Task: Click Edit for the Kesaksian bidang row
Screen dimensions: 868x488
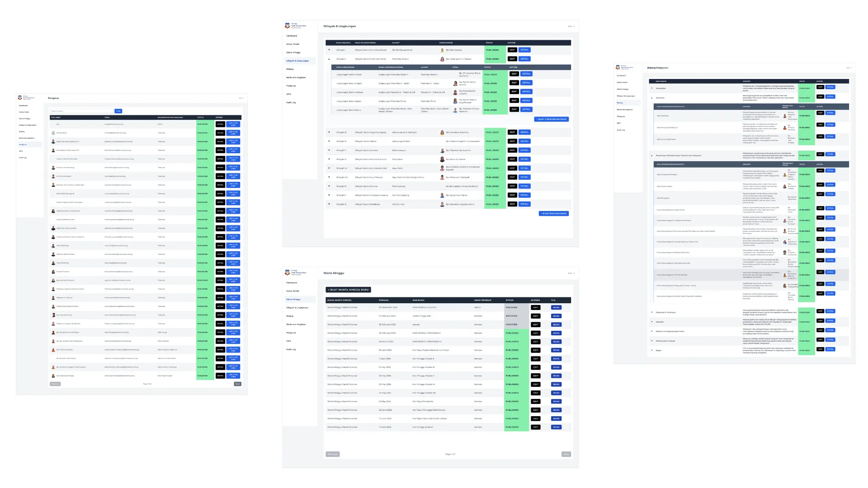Action: point(820,321)
